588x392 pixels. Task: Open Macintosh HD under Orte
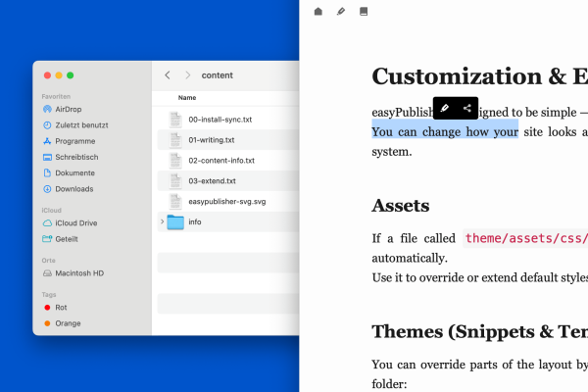[78, 272]
